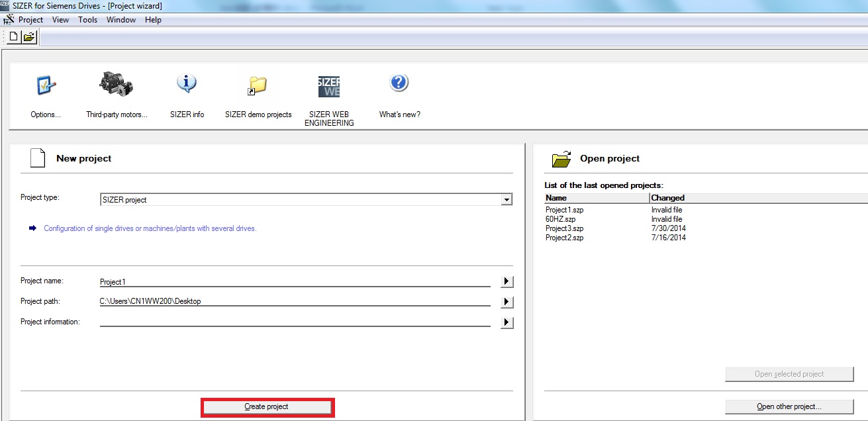Screen dimensions: 868x421
Task: Open the SIZER demo projects folder
Action: [257, 85]
